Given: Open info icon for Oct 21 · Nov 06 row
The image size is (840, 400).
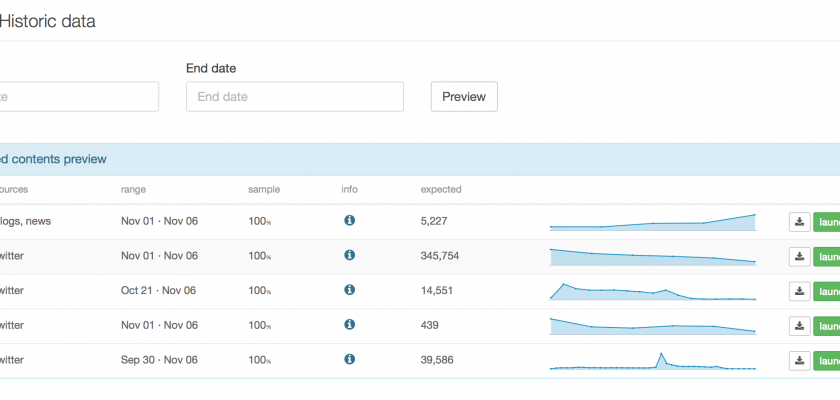Looking at the screenshot, I should [349, 290].
